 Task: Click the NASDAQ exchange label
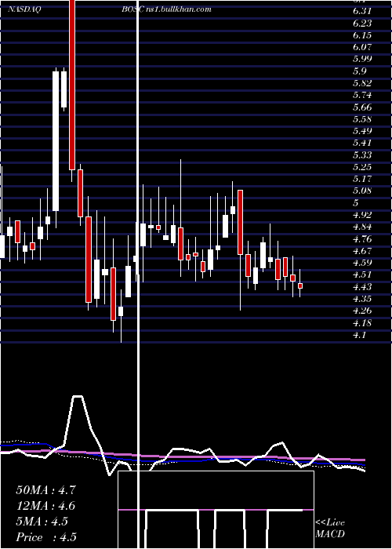(x=24, y=9)
